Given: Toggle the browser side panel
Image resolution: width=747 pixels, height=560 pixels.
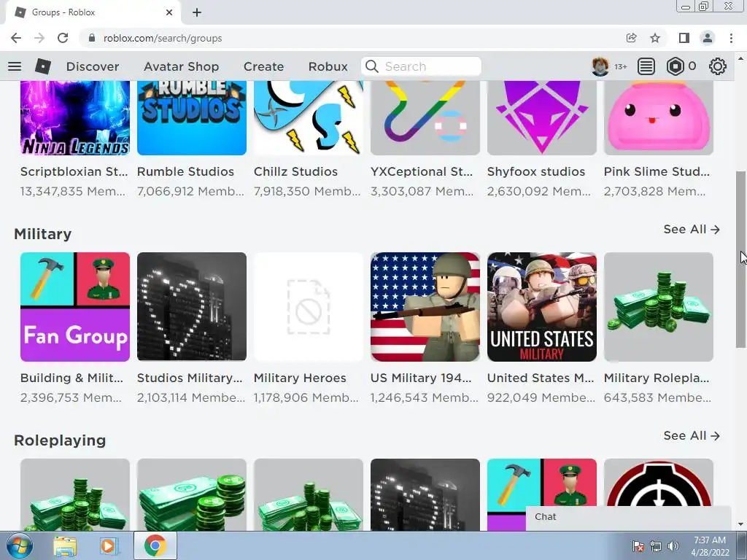Looking at the screenshot, I should click(684, 38).
